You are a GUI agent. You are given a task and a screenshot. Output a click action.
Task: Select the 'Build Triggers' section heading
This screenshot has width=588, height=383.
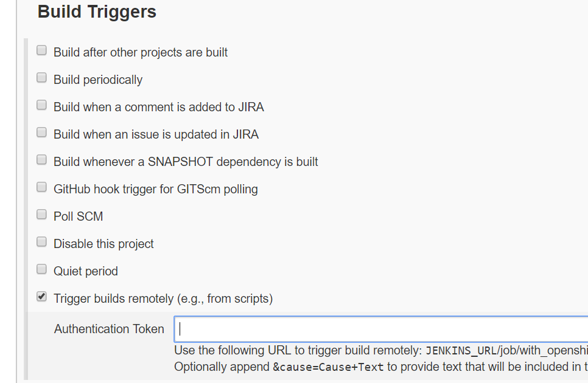(x=96, y=12)
